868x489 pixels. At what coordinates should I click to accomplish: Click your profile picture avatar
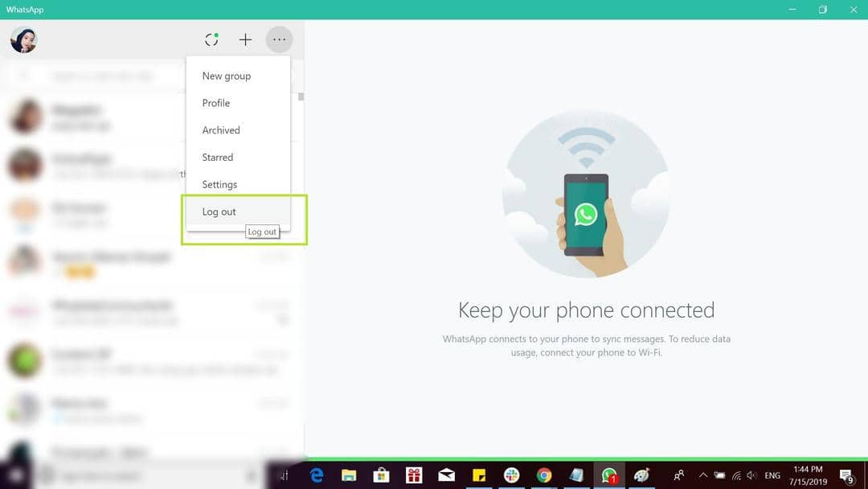click(23, 39)
